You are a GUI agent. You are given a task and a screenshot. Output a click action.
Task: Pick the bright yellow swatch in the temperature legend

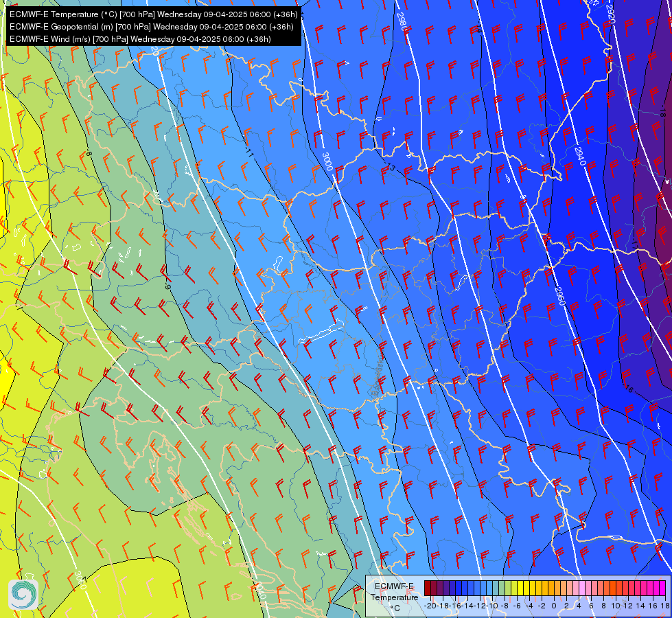520,588
